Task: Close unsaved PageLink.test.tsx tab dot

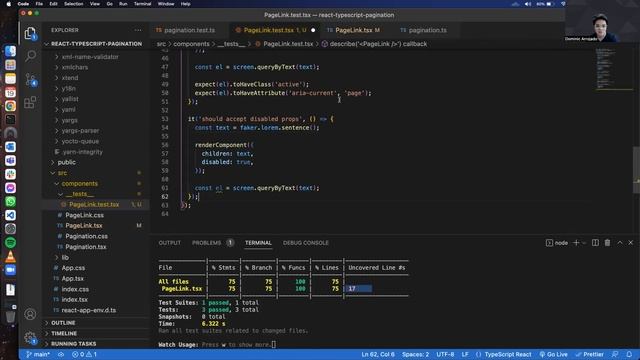Action: 313,30
